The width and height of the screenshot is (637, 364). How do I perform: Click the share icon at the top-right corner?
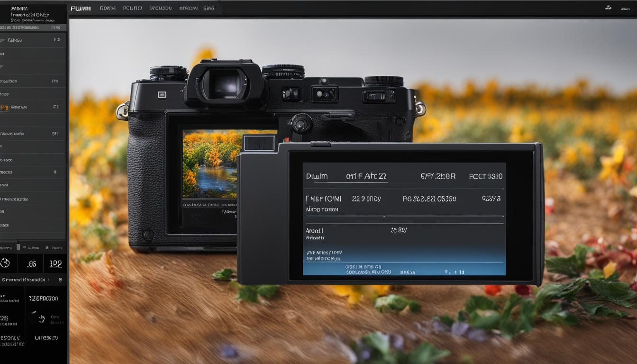click(x=608, y=8)
